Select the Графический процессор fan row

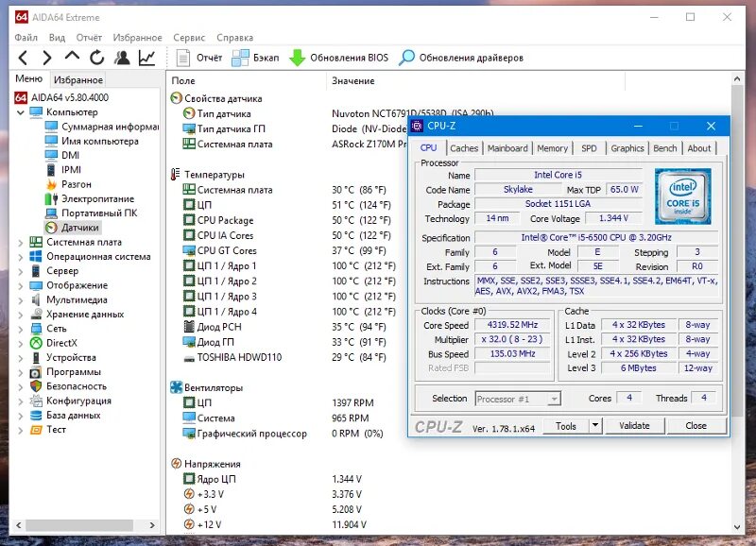[283, 434]
